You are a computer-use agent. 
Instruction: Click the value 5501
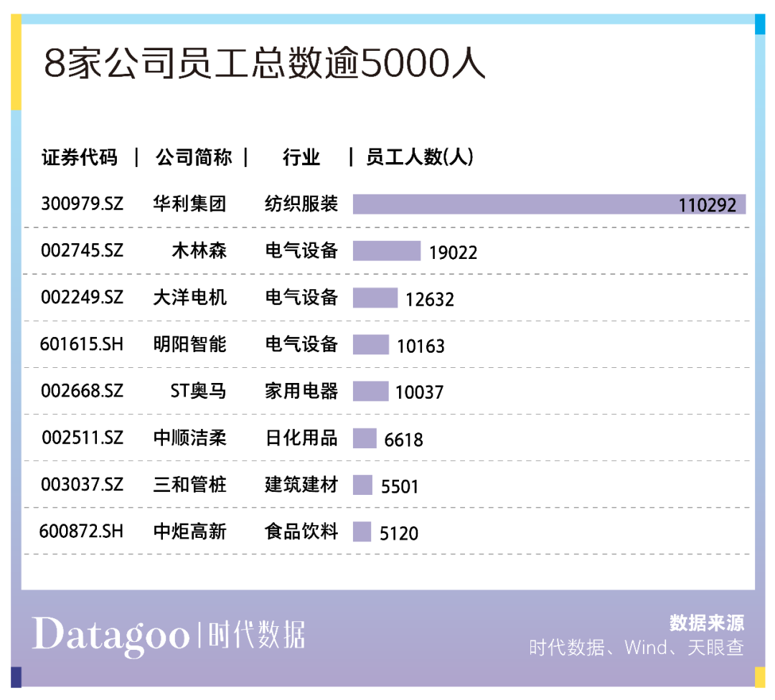point(400,486)
